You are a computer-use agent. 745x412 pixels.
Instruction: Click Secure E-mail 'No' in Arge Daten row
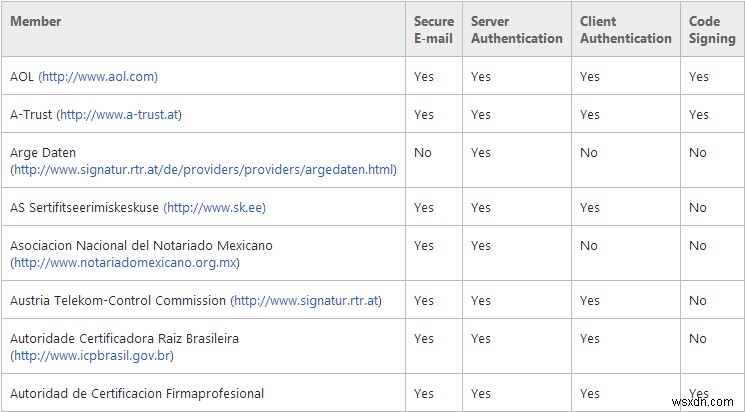click(x=423, y=152)
